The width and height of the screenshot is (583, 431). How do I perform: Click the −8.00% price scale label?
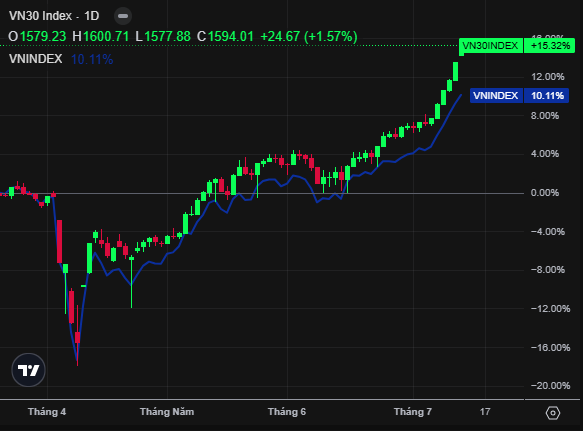click(x=548, y=270)
